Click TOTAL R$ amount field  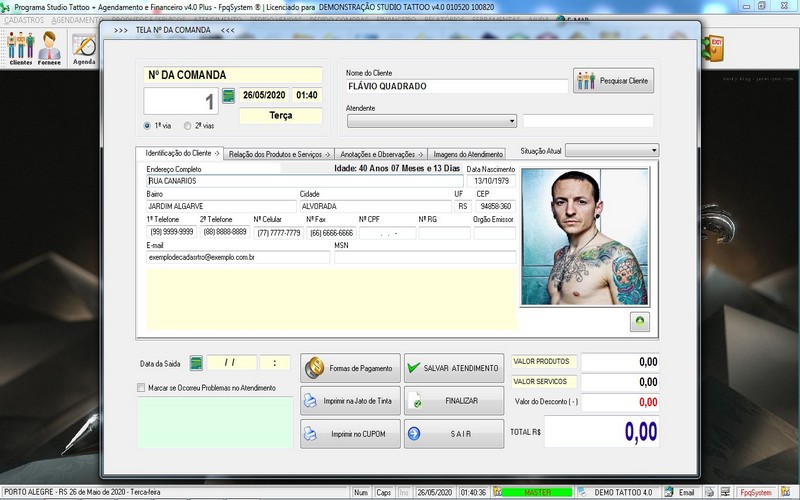point(602,432)
